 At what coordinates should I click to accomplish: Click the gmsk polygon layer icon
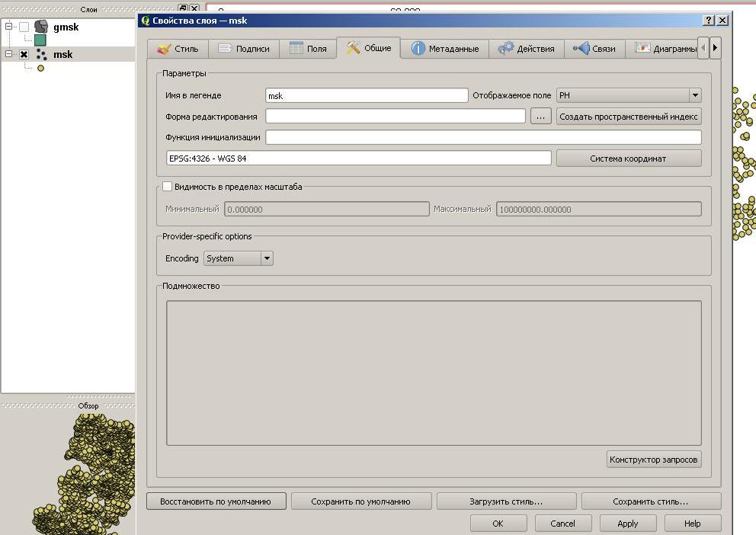41,27
